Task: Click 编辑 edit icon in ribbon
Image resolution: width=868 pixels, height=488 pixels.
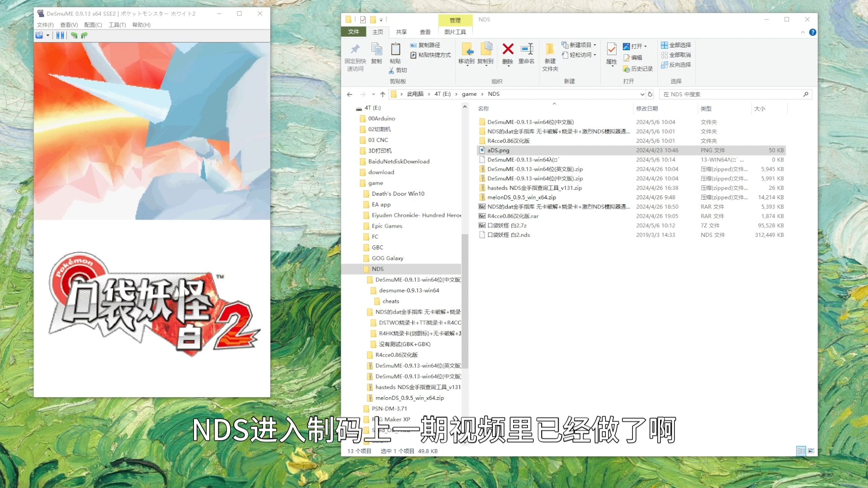Action: tap(627, 58)
